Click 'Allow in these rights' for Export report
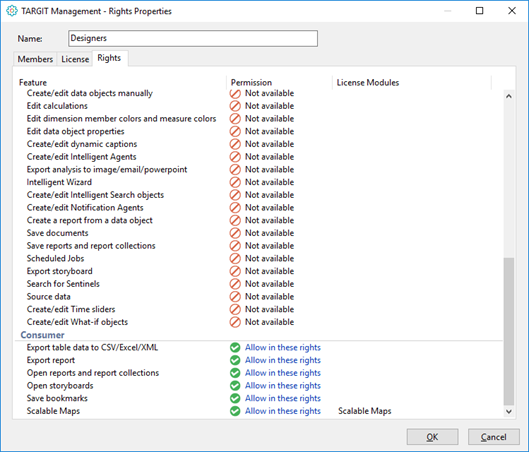This screenshot has width=529, height=452. (x=283, y=360)
